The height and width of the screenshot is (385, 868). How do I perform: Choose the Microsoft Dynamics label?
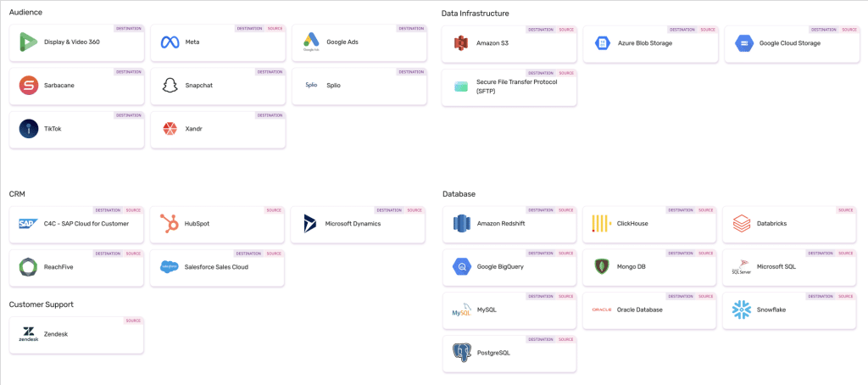pyautogui.click(x=353, y=224)
